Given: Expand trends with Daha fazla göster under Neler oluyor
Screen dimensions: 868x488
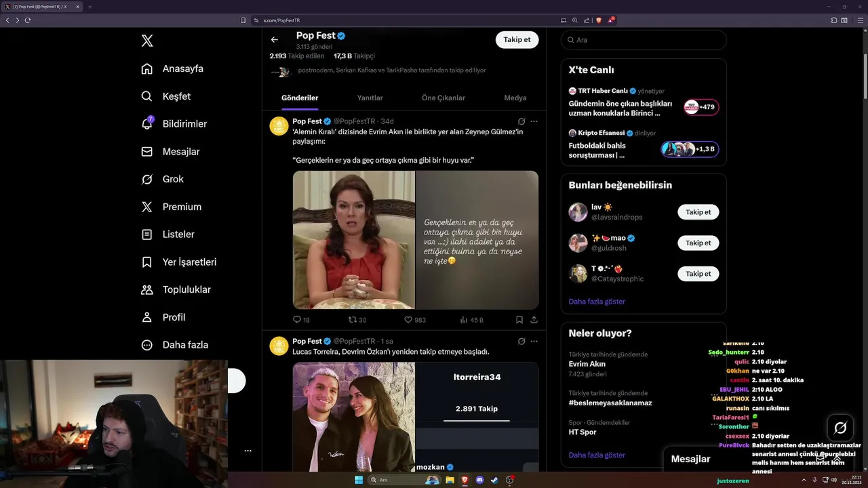Looking at the screenshot, I should coord(597,455).
